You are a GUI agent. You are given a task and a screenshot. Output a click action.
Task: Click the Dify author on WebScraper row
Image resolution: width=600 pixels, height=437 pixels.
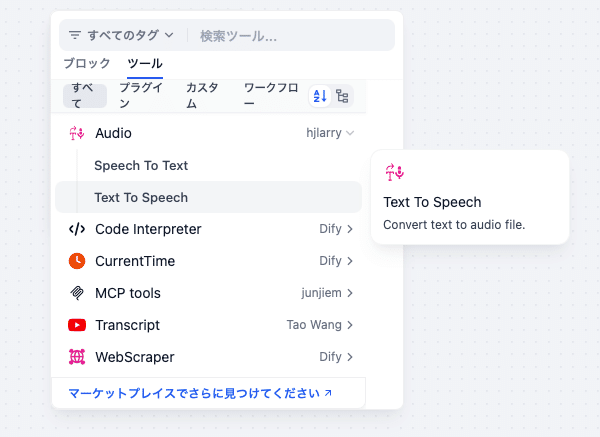330,357
